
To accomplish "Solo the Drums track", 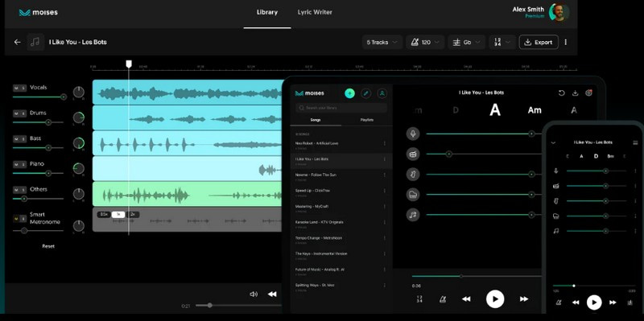I will (23, 113).
